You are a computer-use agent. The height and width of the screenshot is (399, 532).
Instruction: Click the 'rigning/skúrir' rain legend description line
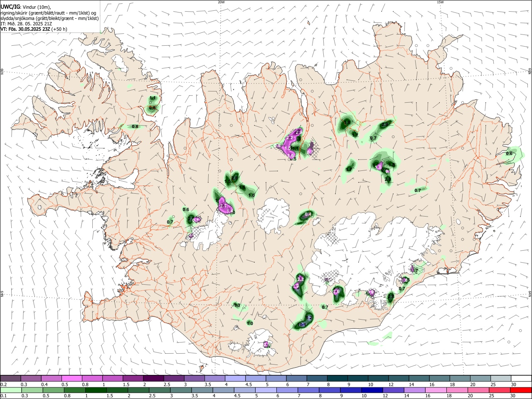pyautogui.click(x=49, y=13)
